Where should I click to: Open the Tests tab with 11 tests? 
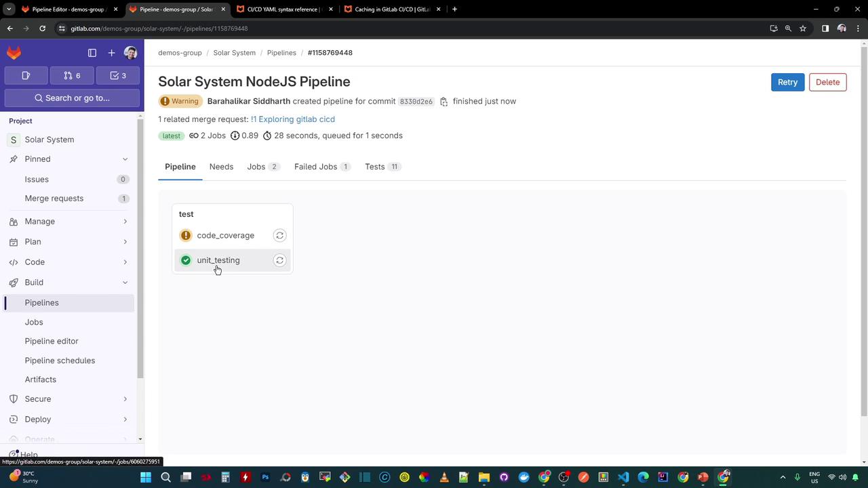tap(383, 167)
